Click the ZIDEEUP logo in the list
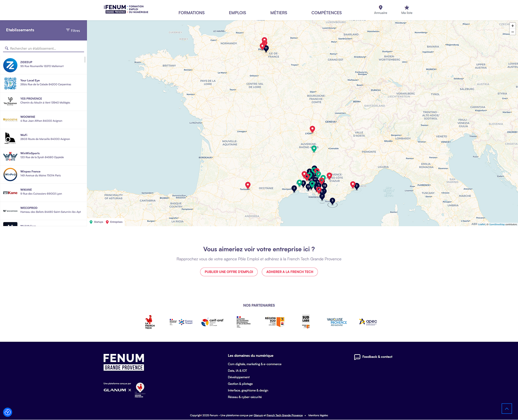This screenshot has height=420, width=518. (10, 65)
